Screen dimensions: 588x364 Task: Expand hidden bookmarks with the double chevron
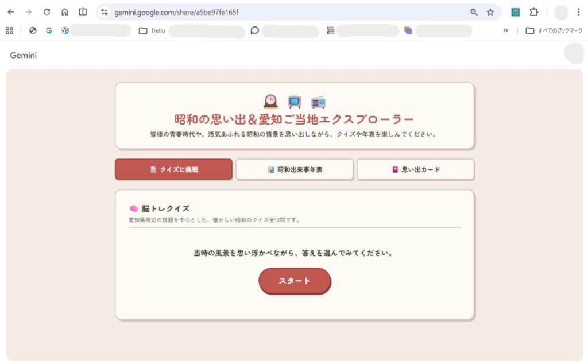(505, 31)
